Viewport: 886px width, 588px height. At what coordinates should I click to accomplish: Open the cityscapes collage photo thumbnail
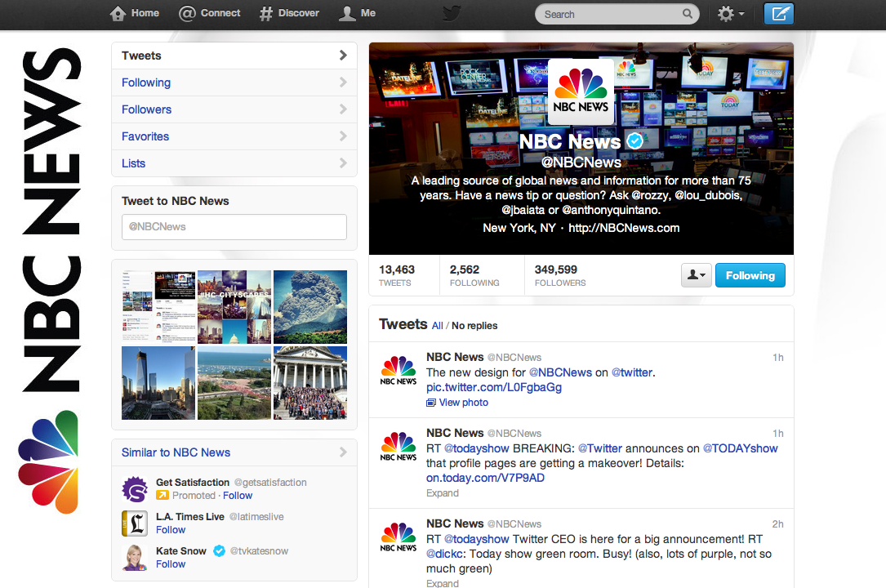(x=234, y=307)
